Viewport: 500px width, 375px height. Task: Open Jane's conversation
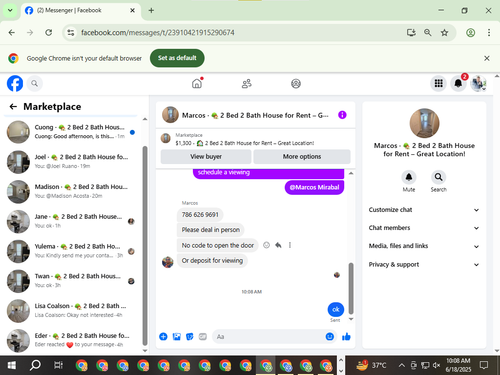[x=72, y=221]
